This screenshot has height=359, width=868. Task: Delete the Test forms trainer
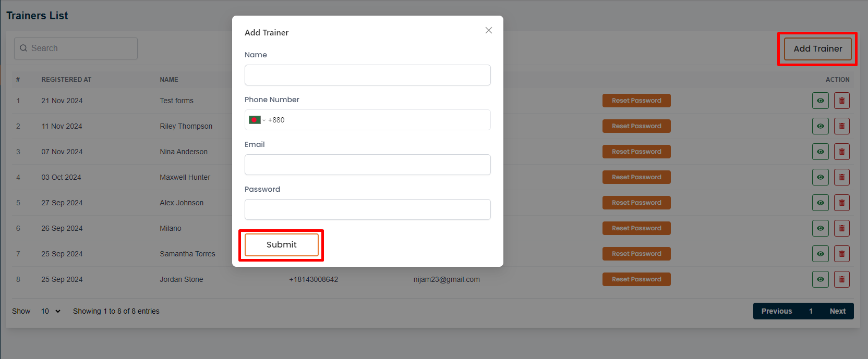click(x=841, y=101)
